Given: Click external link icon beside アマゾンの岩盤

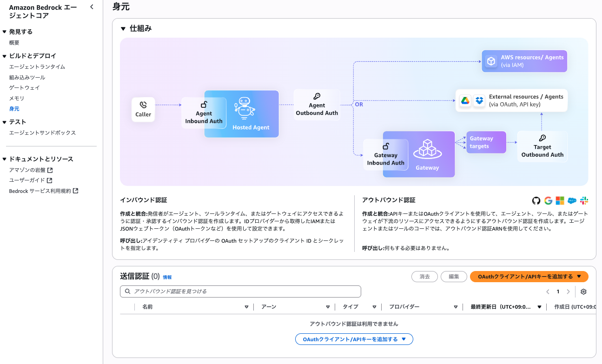Looking at the screenshot, I should point(50,170).
